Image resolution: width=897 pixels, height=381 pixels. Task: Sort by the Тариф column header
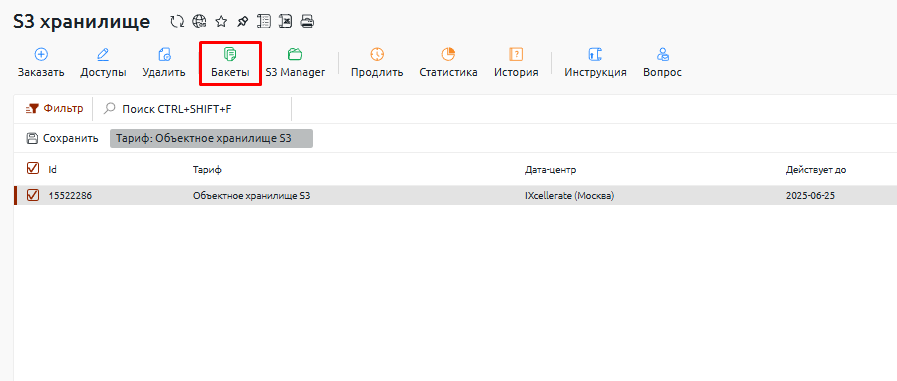(x=207, y=170)
